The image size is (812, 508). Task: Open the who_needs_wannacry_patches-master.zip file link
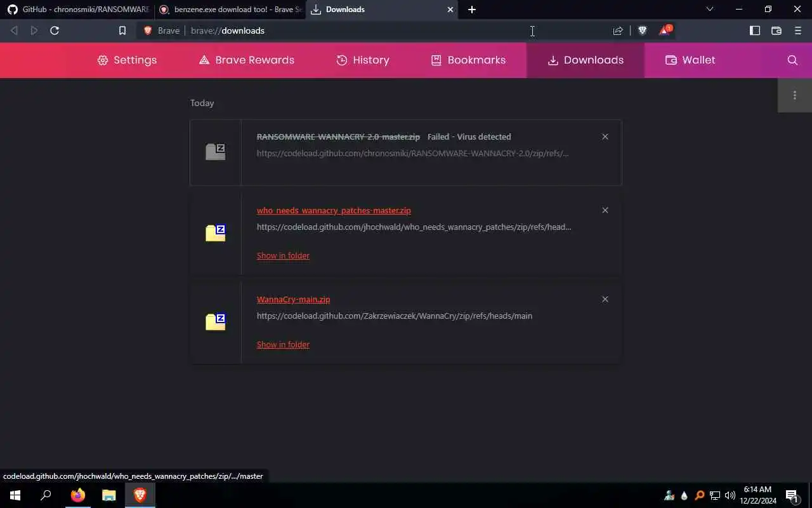point(334,210)
